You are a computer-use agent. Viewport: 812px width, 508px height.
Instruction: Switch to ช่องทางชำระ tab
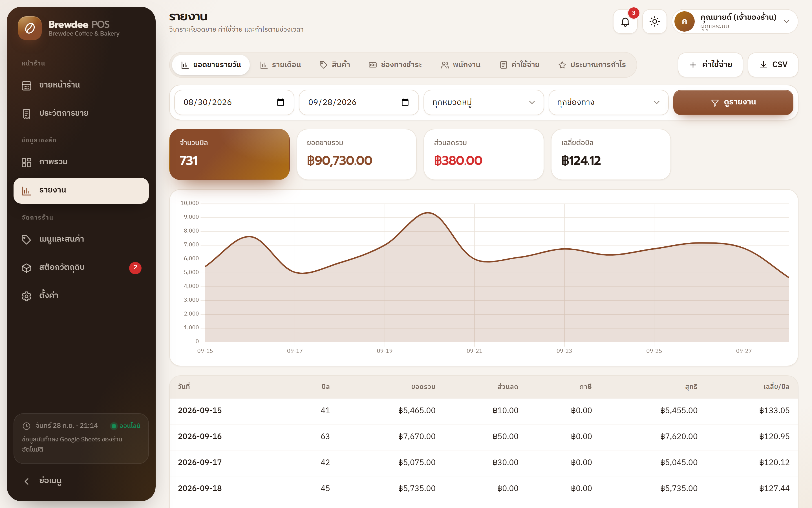(395, 65)
